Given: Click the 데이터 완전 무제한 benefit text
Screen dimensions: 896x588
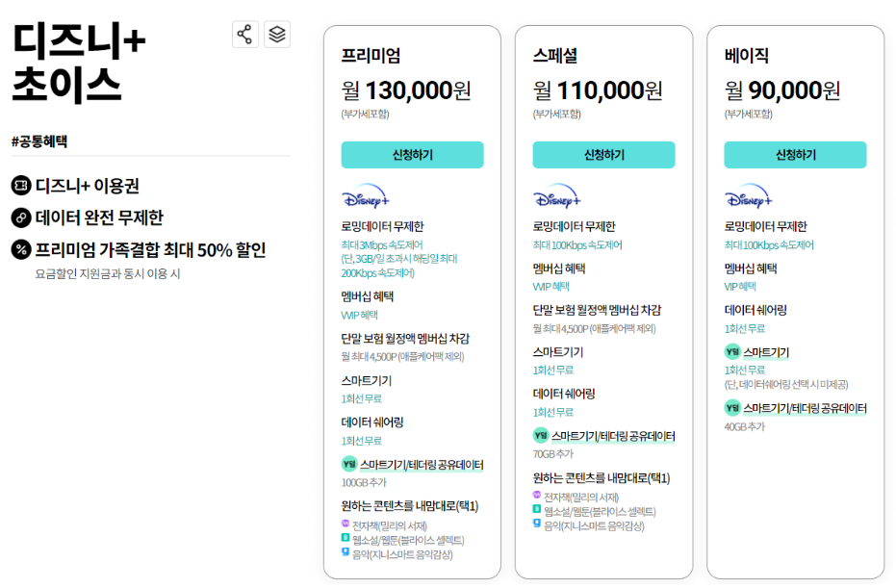Looking at the screenshot, I should [x=99, y=217].
